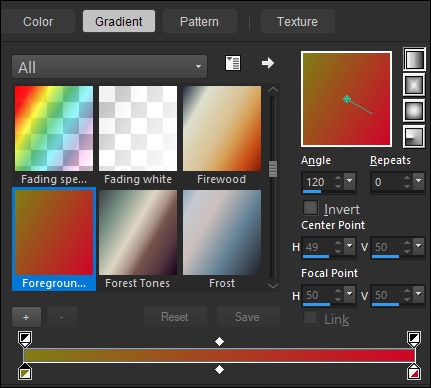431x388 pixels.
Task: Pick the Forest Tones gradient
Action: point(138,233)
